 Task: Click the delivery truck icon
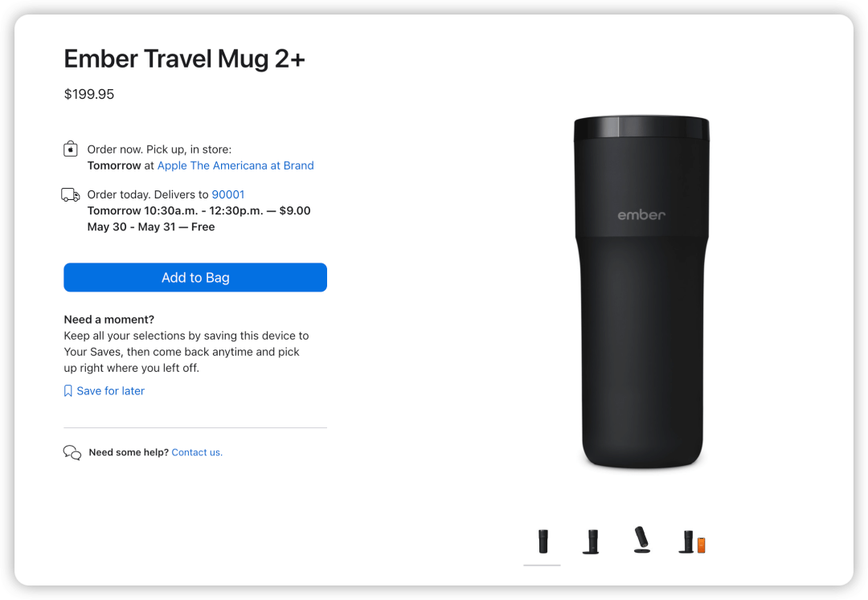click(70, 194)
